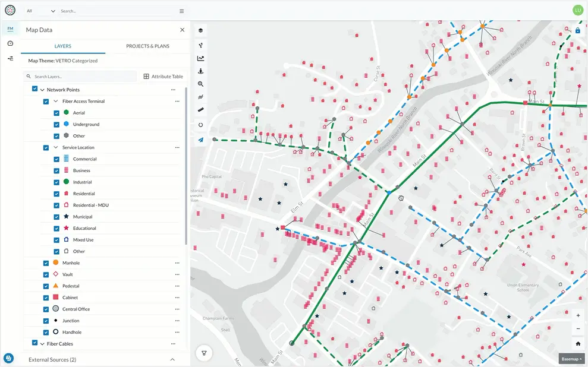Click the circle refresh tool on map toolbar

click(200, 125)
